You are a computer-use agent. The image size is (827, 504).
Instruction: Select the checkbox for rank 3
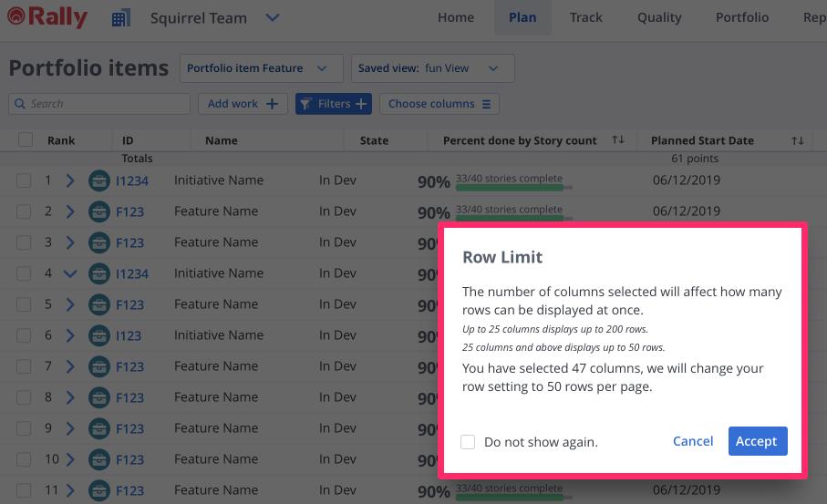pyautogui.click(x=24, y=242)
